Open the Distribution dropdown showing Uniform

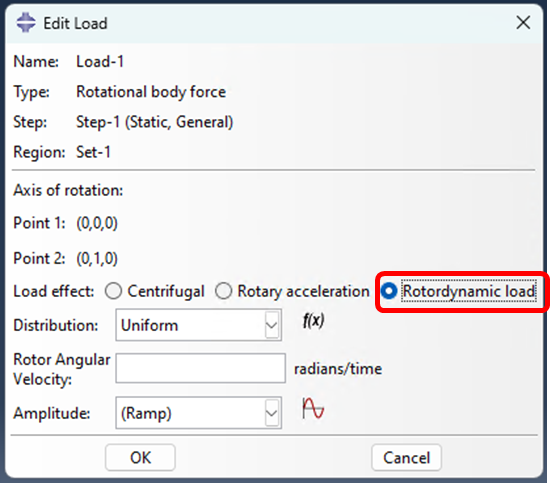(199, 325)
